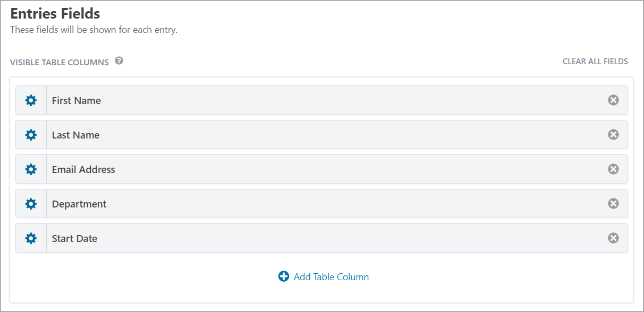The width and height of the screenshot is (644, 312).
Task: Select the Start Date field label
Action: pyautogui.click(x=74, y=239)
